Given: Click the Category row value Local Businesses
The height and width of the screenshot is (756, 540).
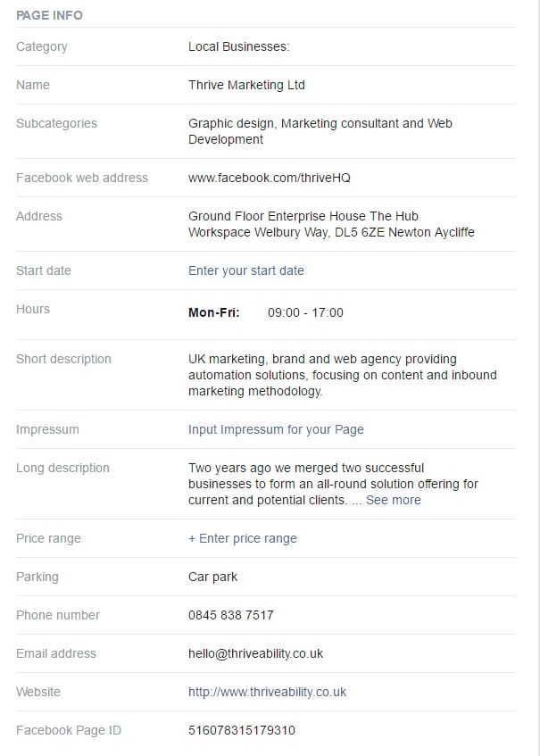Looking at the screenshot, I should point(238,46).
